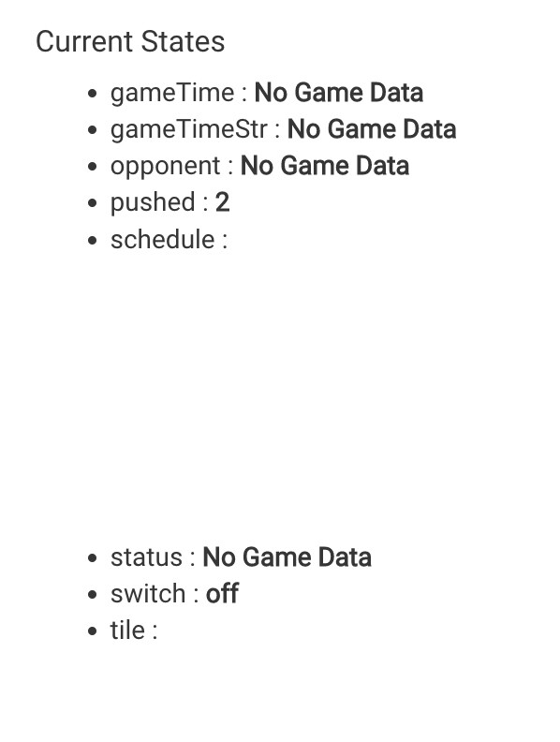Select the tile state label
This screenshot has height=742, width=560.
pyautogui.click(x=127, y=631)
